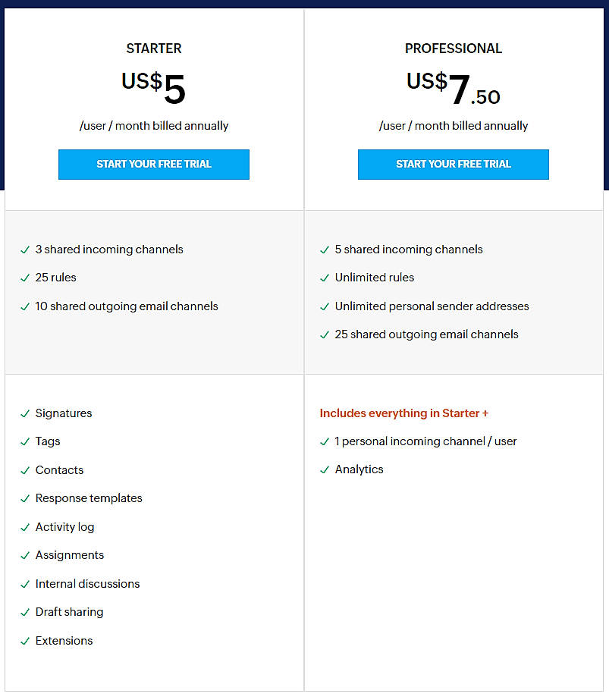The height and width of the screenshot is (700, 609).
Task: Select the STARTER plan heading
Action: point(154,48)
